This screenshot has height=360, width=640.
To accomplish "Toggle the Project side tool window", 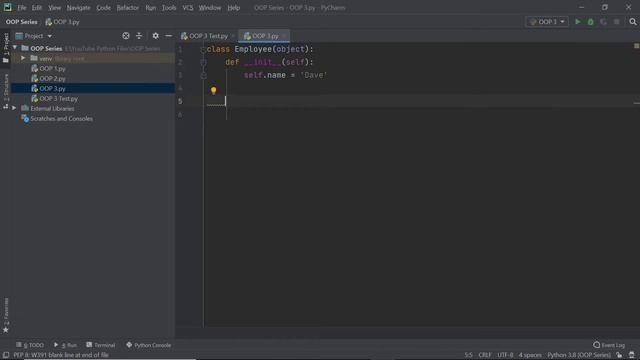I will click(x=6, y=48).
